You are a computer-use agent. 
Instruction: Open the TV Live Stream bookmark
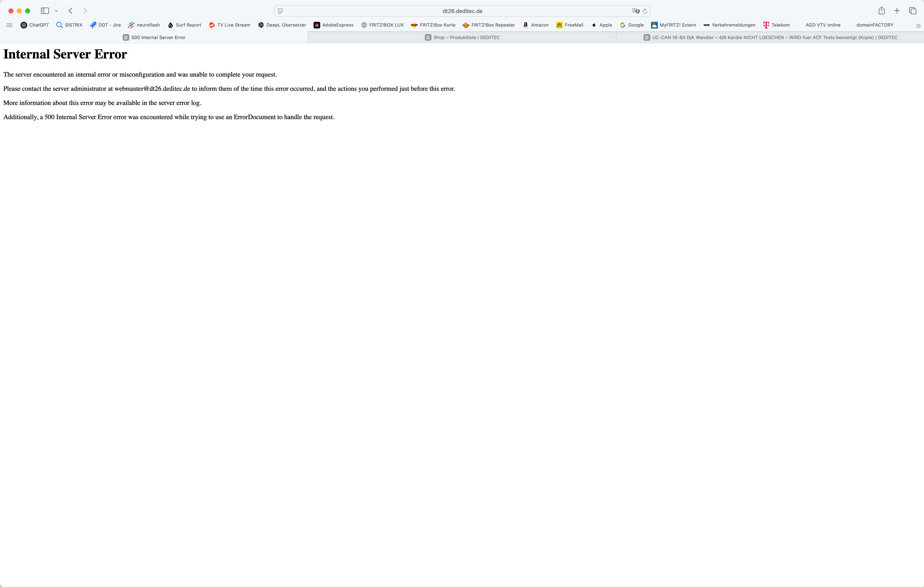[x=229, y=25]
